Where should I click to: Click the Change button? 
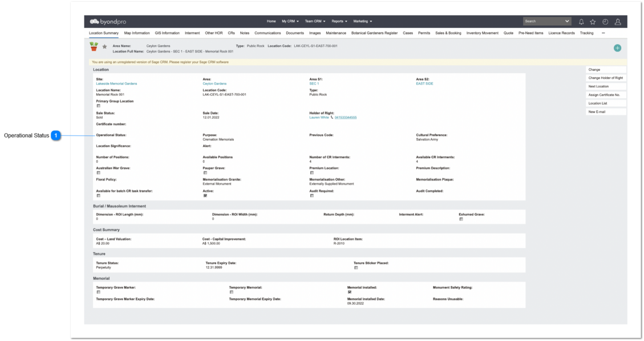click(606, 70)
